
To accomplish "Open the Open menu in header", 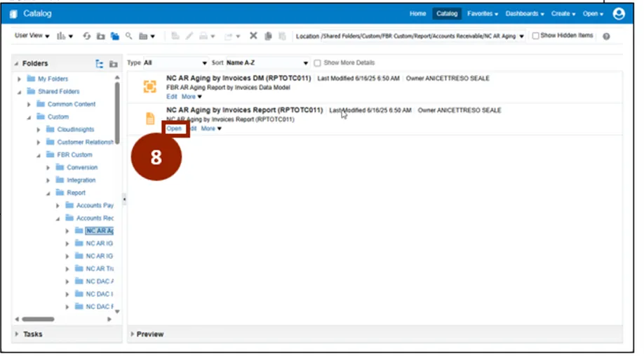I will click(593, 13).
